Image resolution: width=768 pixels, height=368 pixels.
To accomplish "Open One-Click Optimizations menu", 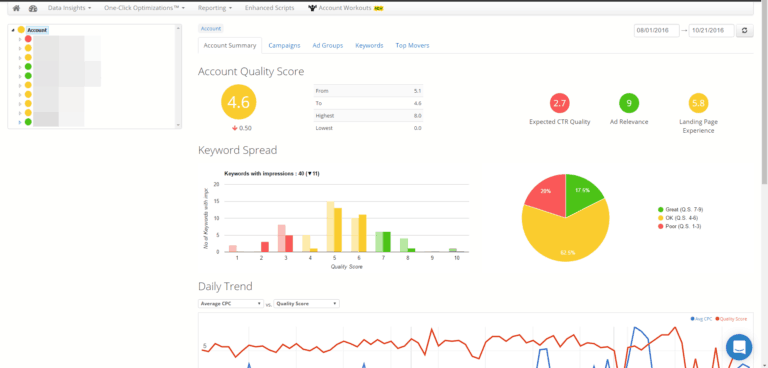I will [144, 8].
